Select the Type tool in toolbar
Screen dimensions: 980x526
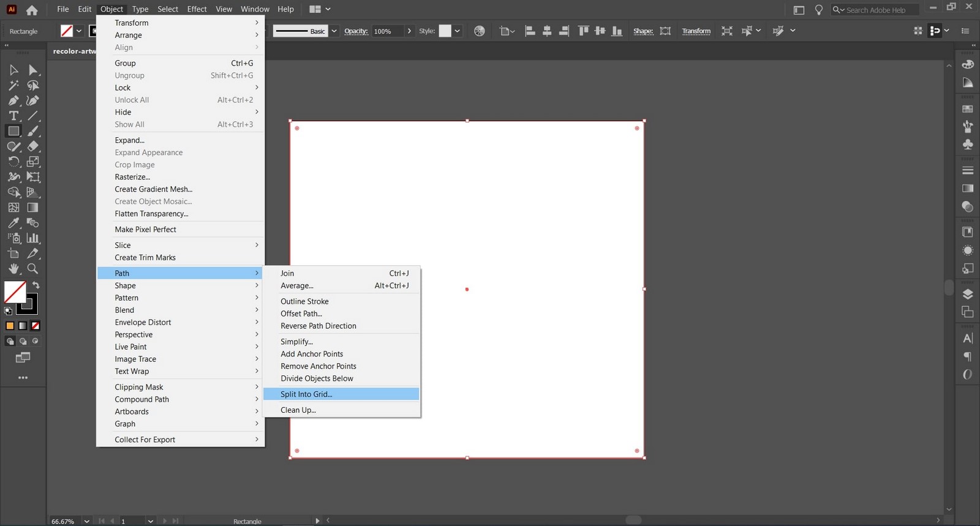tap(13, 116)
